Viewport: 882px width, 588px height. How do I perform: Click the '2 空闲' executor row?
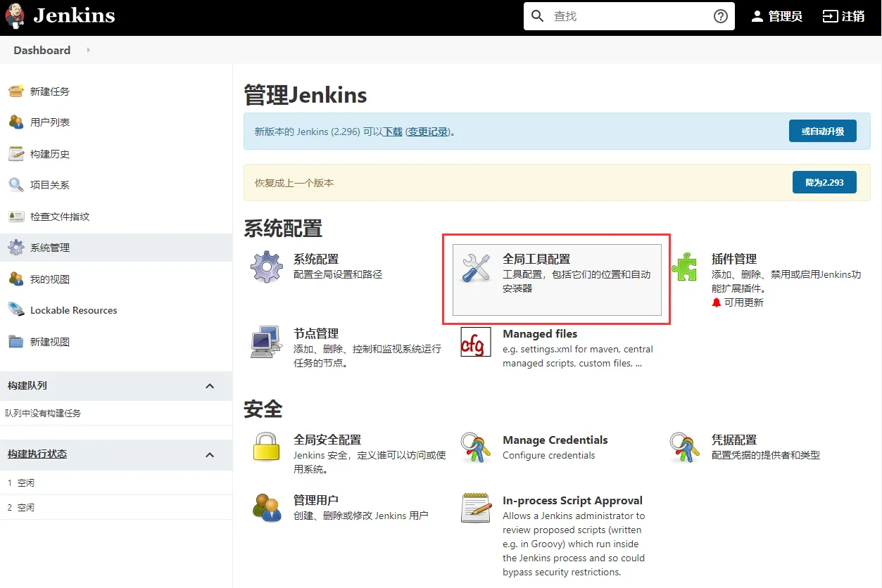pyautogui.click(x=116, y=508)
